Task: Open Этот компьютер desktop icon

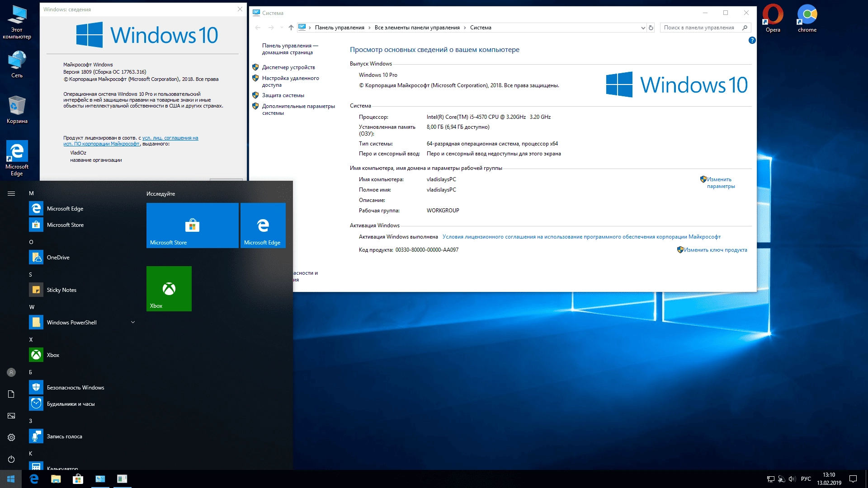Action: tap(17, 23)
